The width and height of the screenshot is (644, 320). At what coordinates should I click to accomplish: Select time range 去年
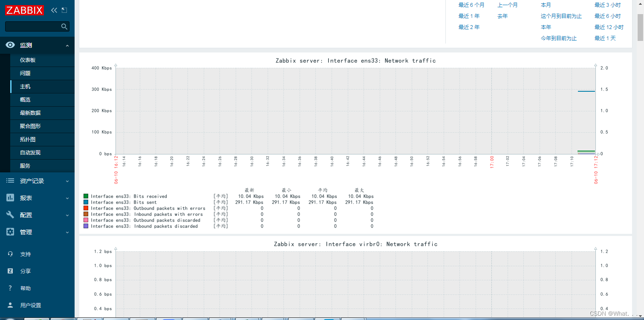[502, 16]
